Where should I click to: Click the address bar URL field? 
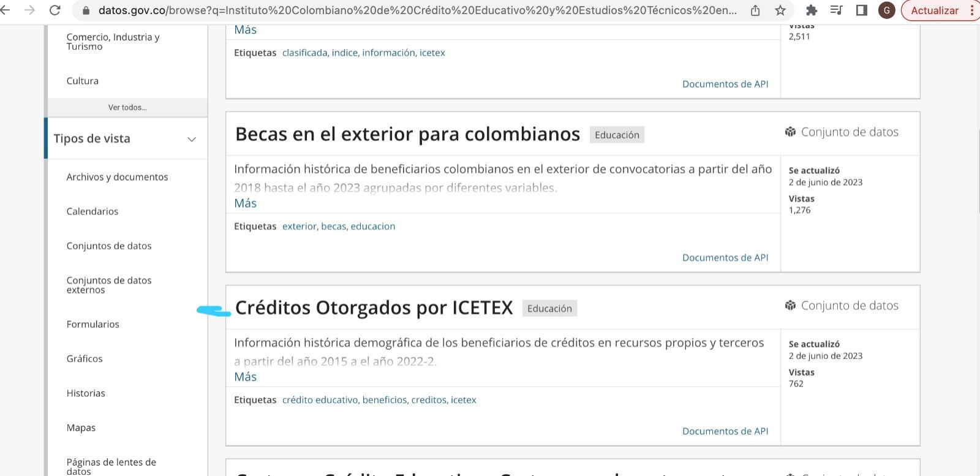417,10
